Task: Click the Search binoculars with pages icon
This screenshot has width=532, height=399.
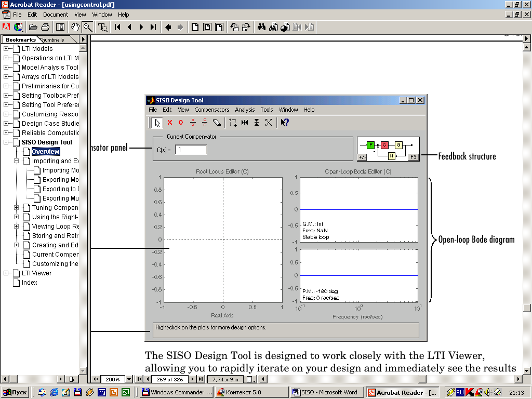Action: [273, 27]
